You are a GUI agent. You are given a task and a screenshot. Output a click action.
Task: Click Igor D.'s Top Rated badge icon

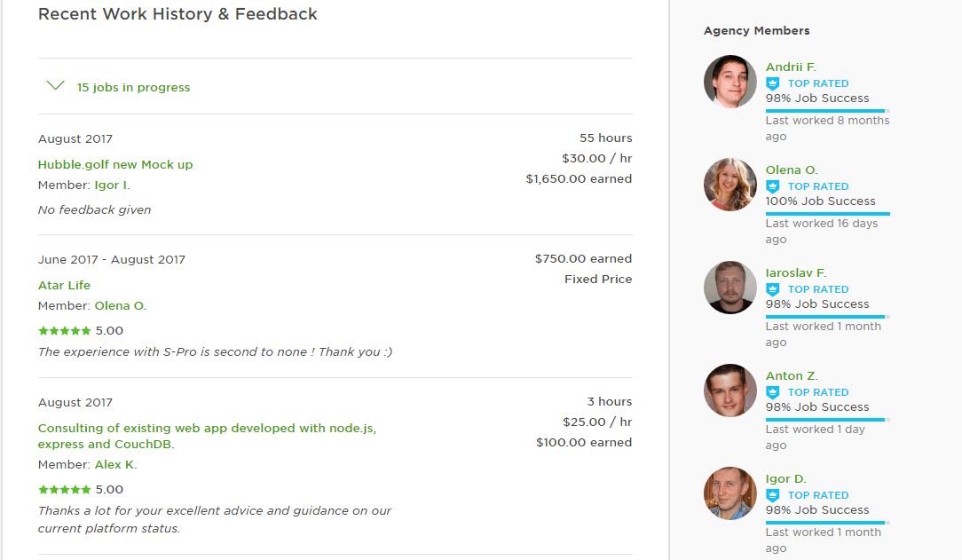tap(772, 495)
